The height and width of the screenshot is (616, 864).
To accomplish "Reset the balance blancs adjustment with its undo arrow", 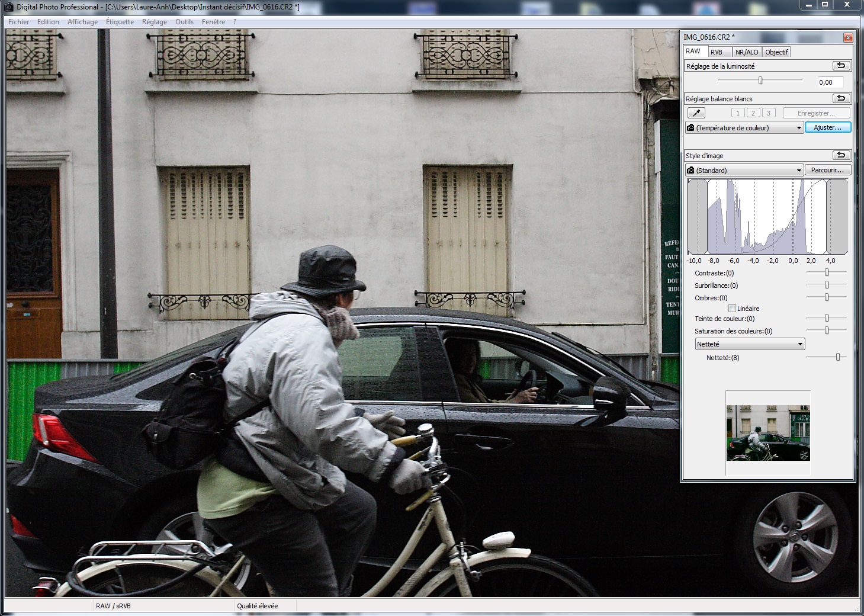I will [x=841, y=98].
